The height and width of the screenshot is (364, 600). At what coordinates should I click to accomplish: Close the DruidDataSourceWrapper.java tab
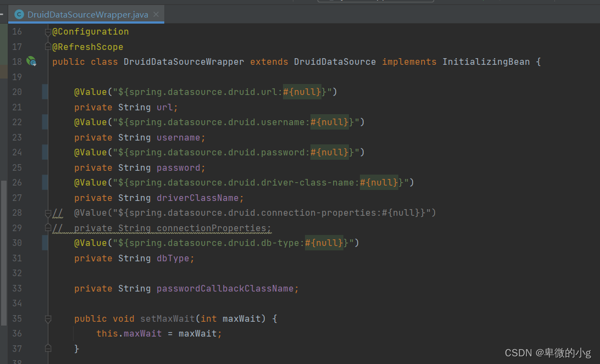tap(156, 14)
